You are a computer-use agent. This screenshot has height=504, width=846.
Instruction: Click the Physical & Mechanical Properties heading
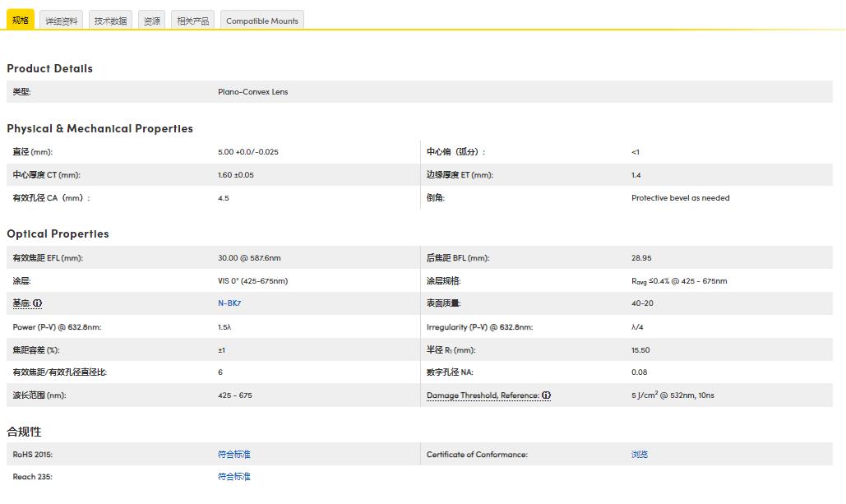coord(99,128)
